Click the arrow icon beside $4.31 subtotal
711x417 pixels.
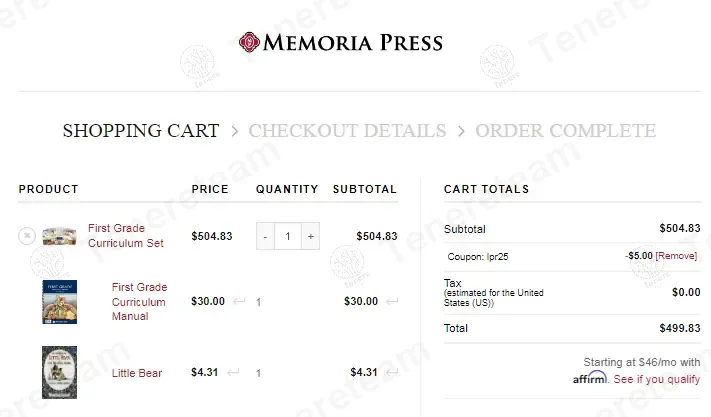tap(390, 373)
